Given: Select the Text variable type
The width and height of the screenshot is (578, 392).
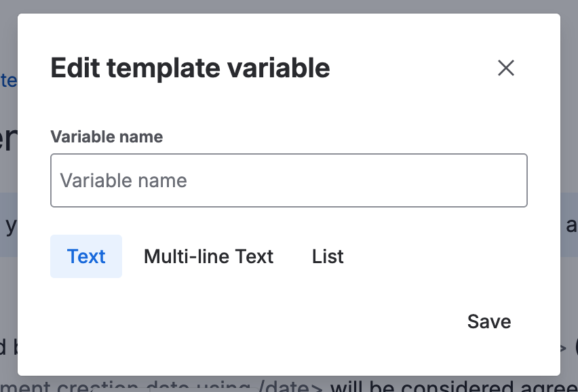Looking at the screenshot, I should click(x=86, y=256).
